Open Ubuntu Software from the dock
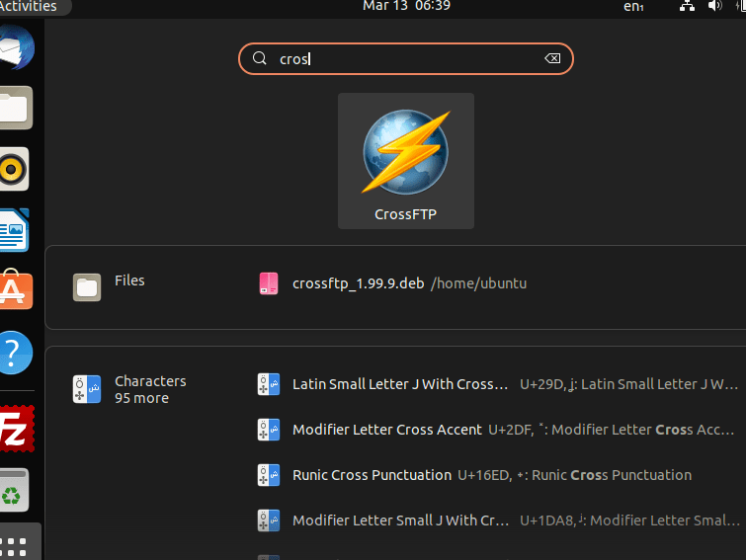 (x=16, y=290)
